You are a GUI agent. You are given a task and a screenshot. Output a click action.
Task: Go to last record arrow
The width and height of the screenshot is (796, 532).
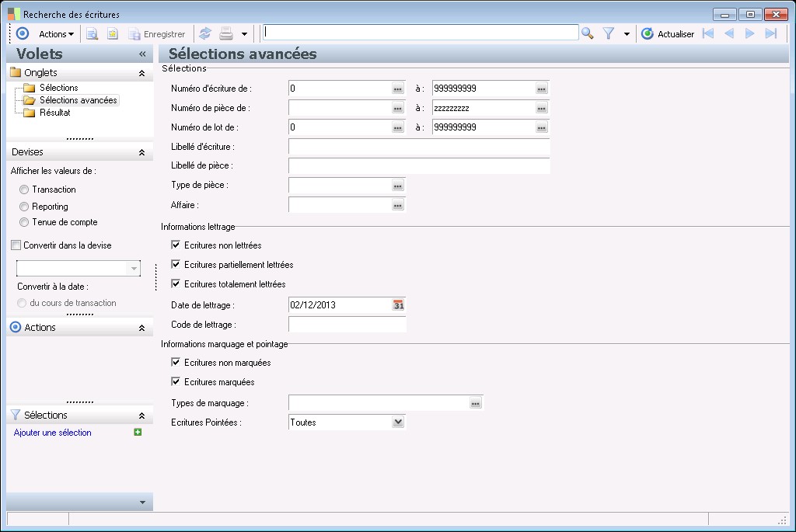[771, 33]
